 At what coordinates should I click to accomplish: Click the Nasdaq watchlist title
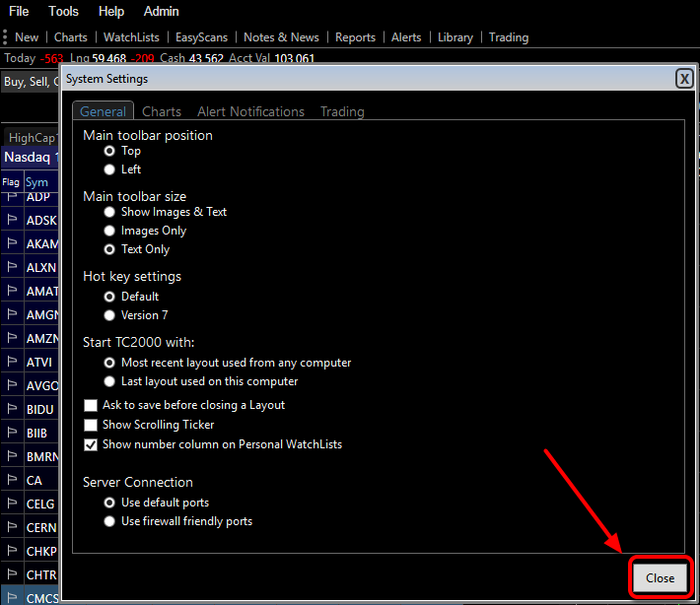30,157
